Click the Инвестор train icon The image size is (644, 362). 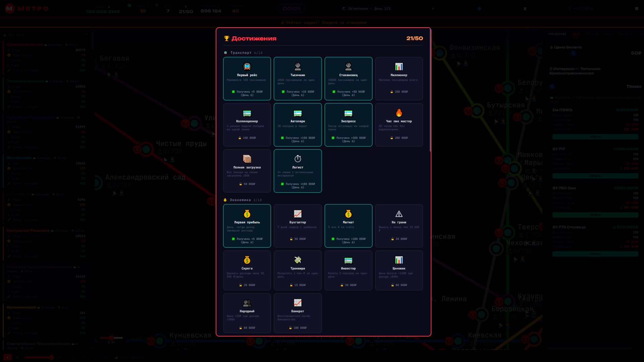348,260
